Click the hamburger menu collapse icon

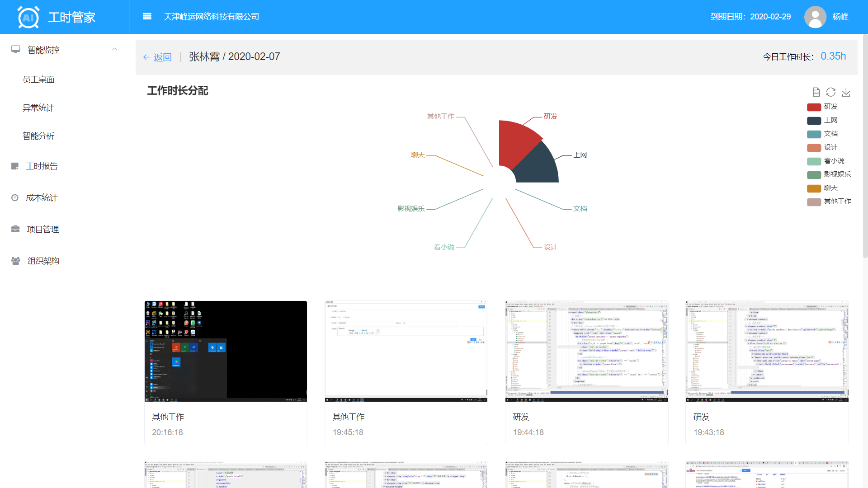pos(147,17)
